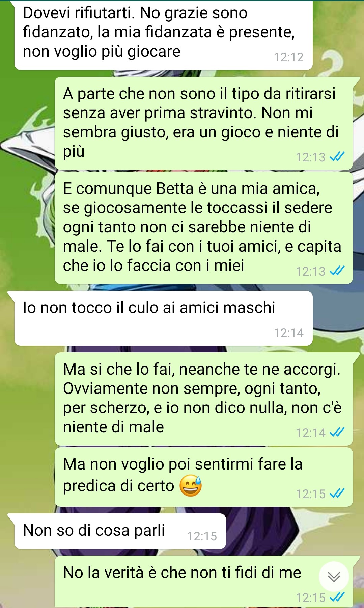This screenshot has width=364, height=608.
Task: Select 'Io non tocco il culo' message
Action: tap(164, 318)
